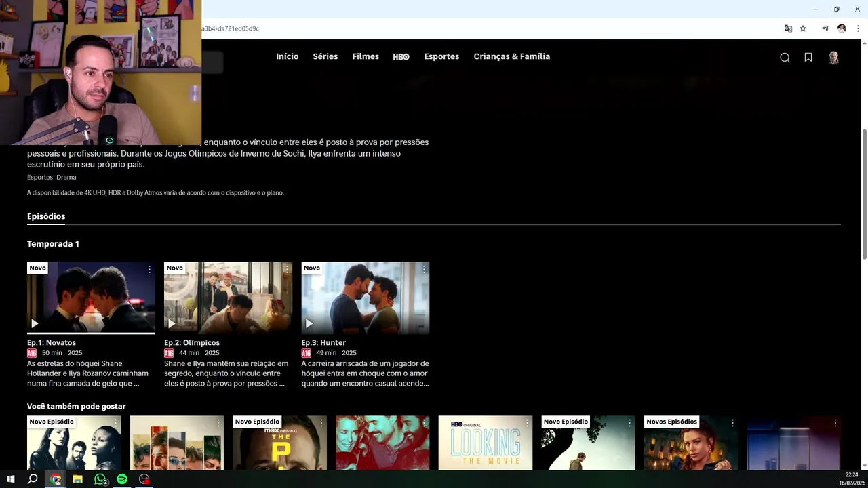868x488 pixels.
Task: Click the 4K UHD availability notice text
Action: coord(155,192)
